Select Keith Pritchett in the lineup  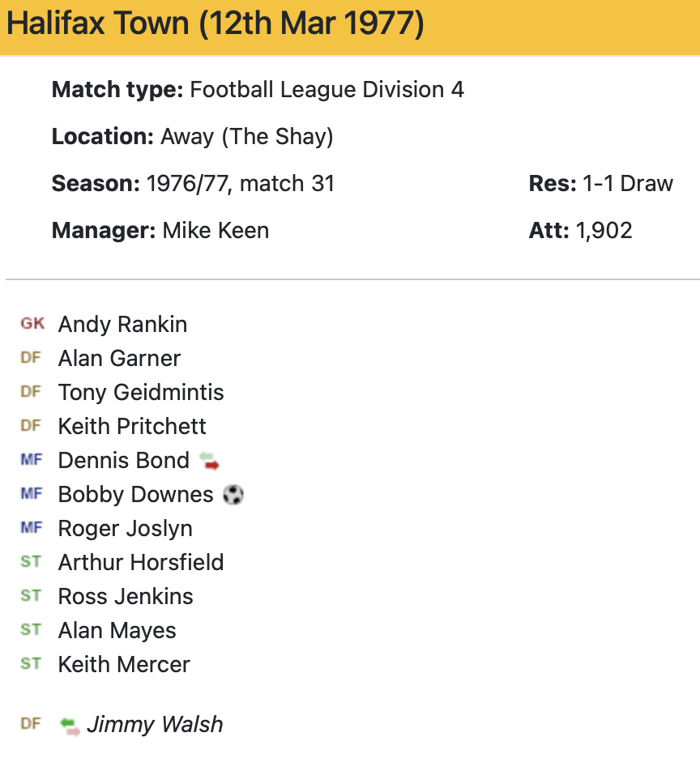(x=132, y=427)
